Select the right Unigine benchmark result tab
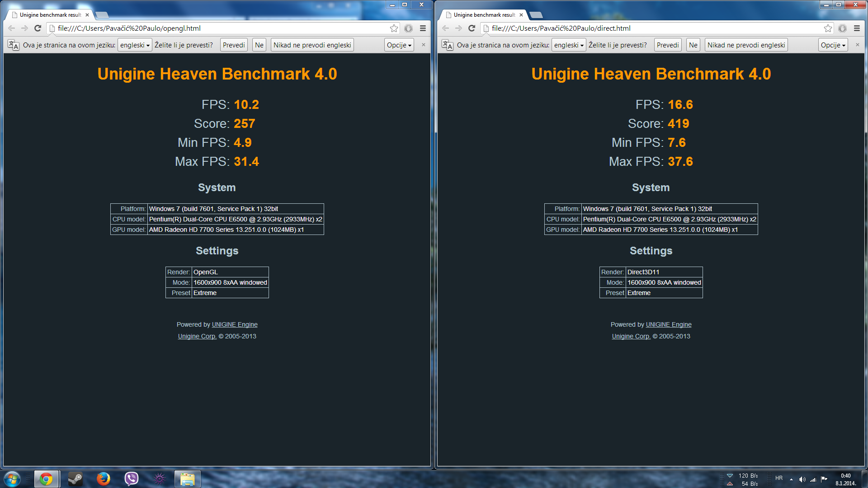 click(484, 15)
